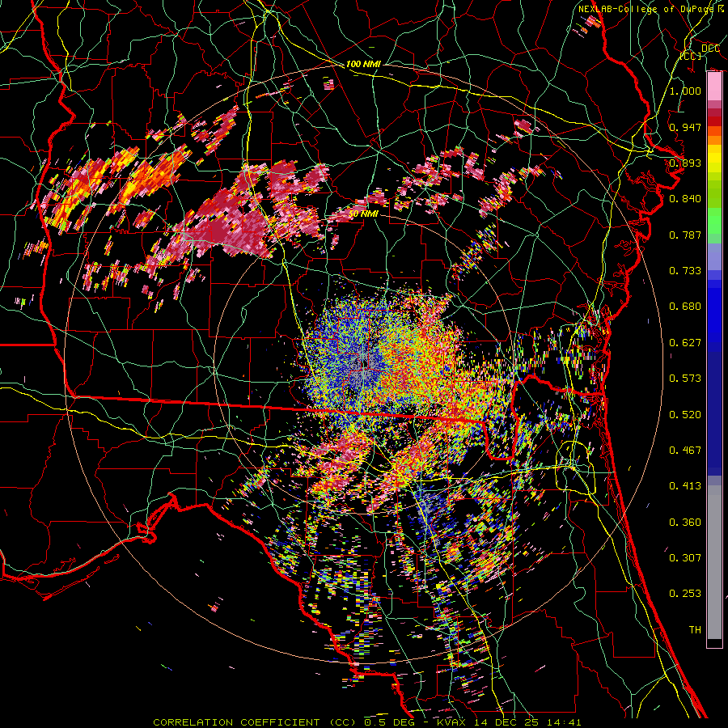Click the KVAX station identifier text

pyautogui.click(x=451, y=722)
